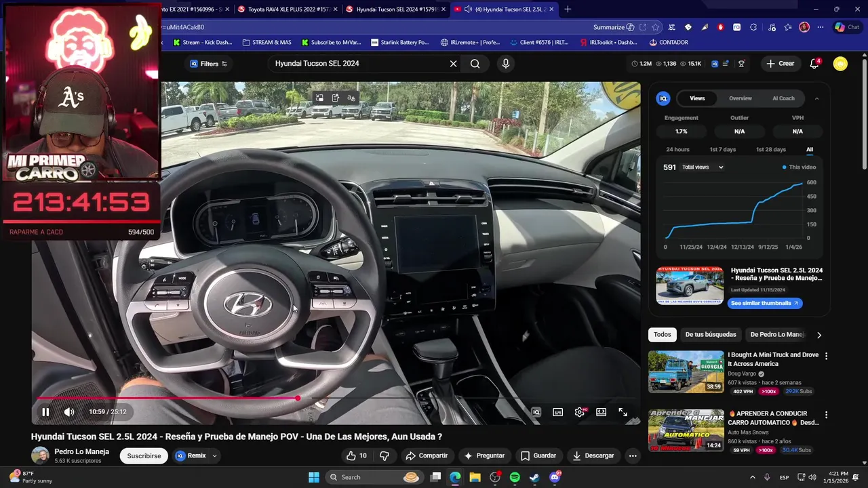Add the page to favorites with the star
868x488 pixels.
[x=656, y=27]
